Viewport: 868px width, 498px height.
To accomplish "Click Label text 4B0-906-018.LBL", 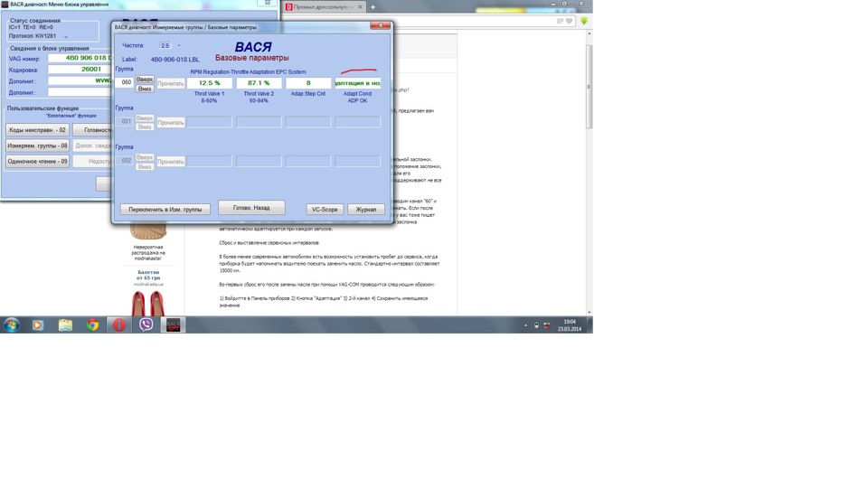I will (175, 60).
